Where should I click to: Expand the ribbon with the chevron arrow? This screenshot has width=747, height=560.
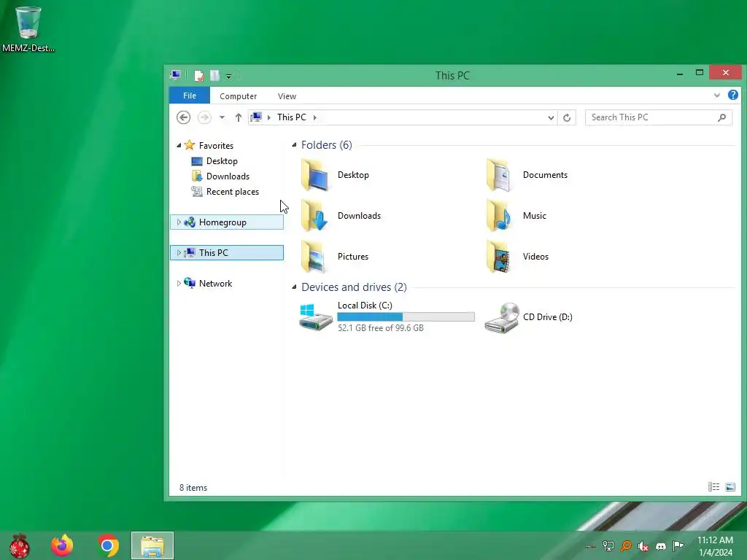pos(716,96)
